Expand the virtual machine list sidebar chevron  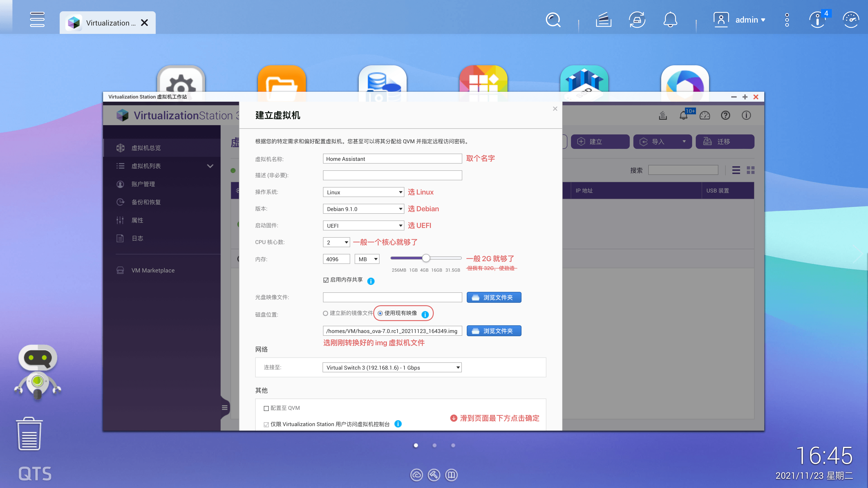point(210,166)
